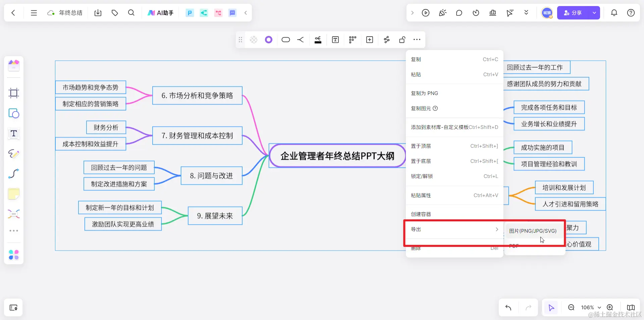The image size is (644, 320).
Task: Switch canvas to laser pointer cursor mode
Action: (x=509, y=13)
